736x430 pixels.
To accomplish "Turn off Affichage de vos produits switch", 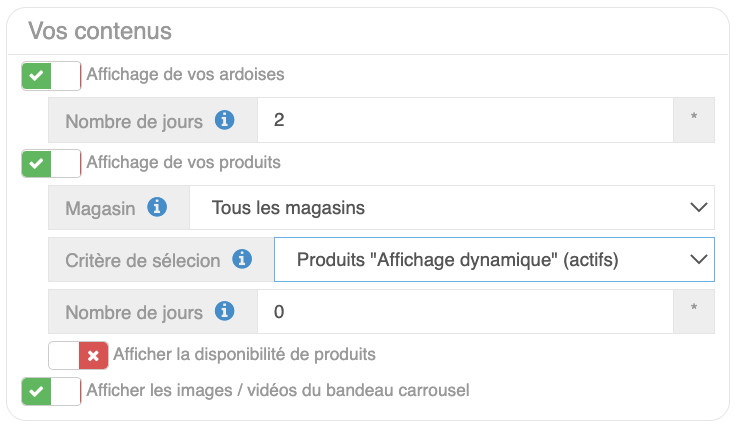I will (51, 163).
